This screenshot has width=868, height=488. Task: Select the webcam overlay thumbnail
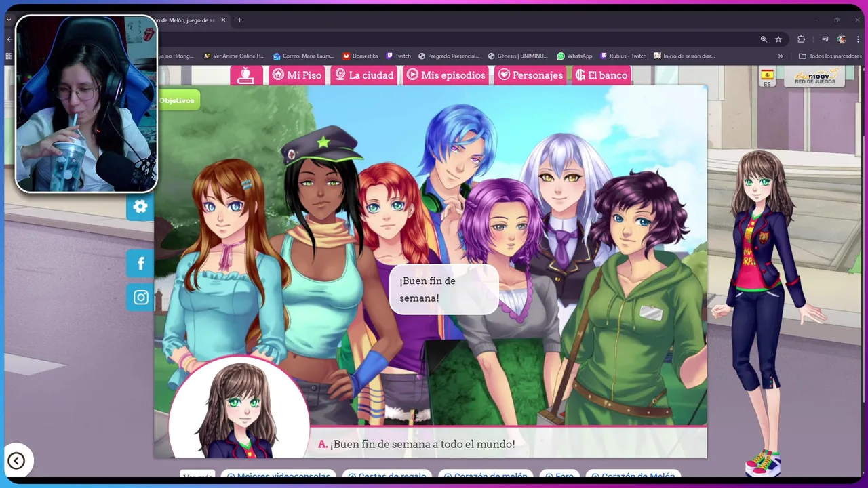click(86, 104)
